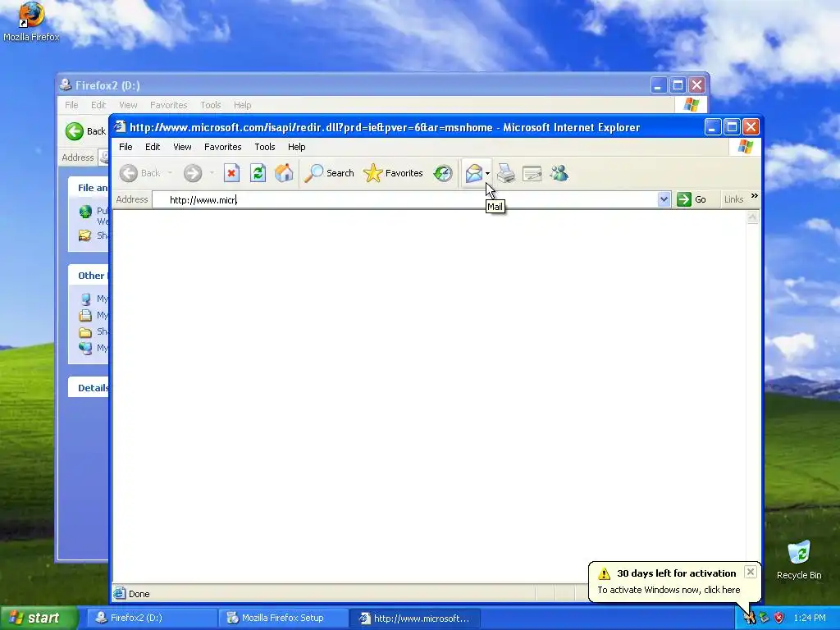Screen dimensions: 840x630
Task: Click the Go button next to address bar
Action: coord(692,199)
